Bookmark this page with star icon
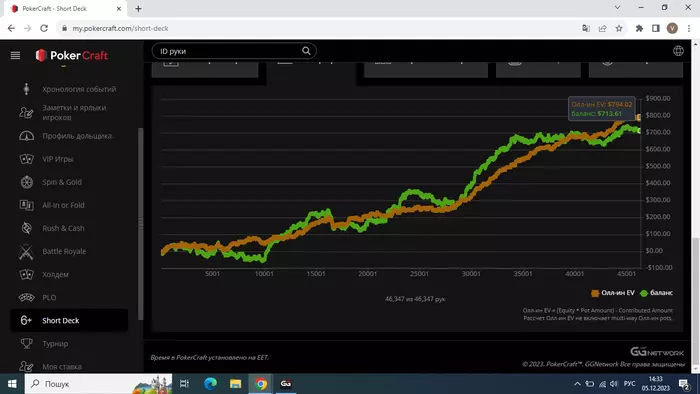The image size is (700, 394). (x=619, y=28)
